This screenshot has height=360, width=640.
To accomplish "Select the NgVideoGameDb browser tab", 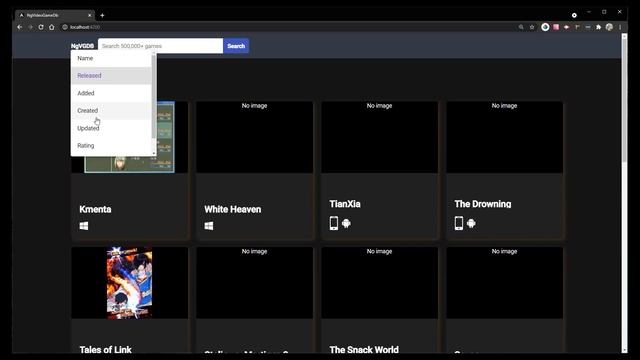I will tap(55, 15).
